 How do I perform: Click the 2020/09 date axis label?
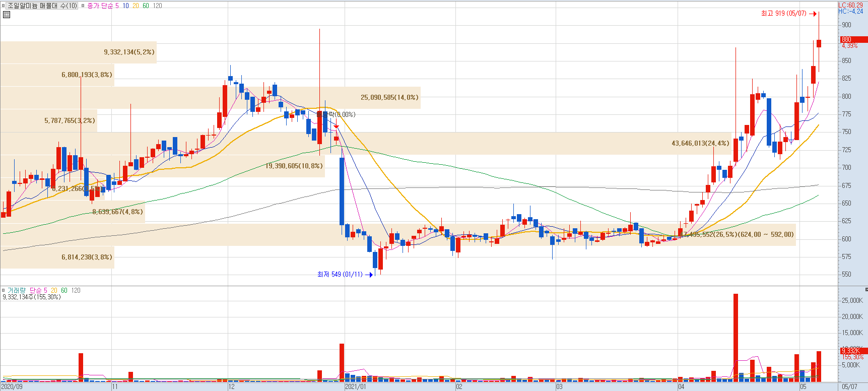point(12,387)
